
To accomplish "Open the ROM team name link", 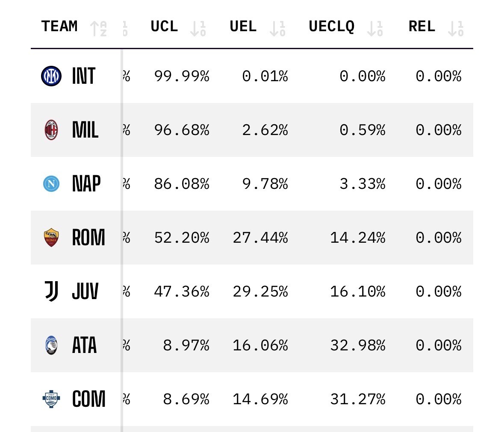I will [88, 238].
